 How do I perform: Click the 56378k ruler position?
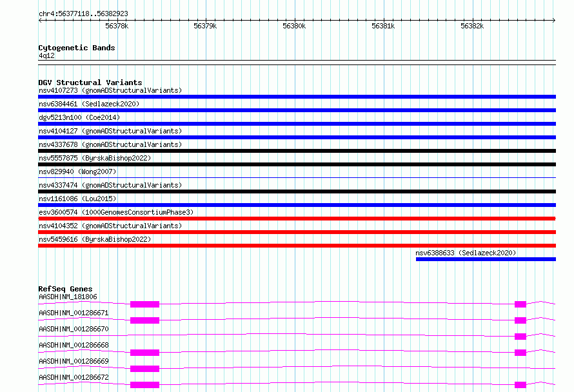(117, 26)
